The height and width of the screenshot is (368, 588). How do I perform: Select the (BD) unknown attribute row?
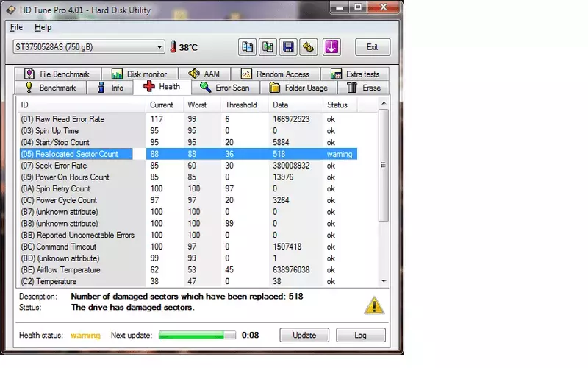tap(187, 258)
